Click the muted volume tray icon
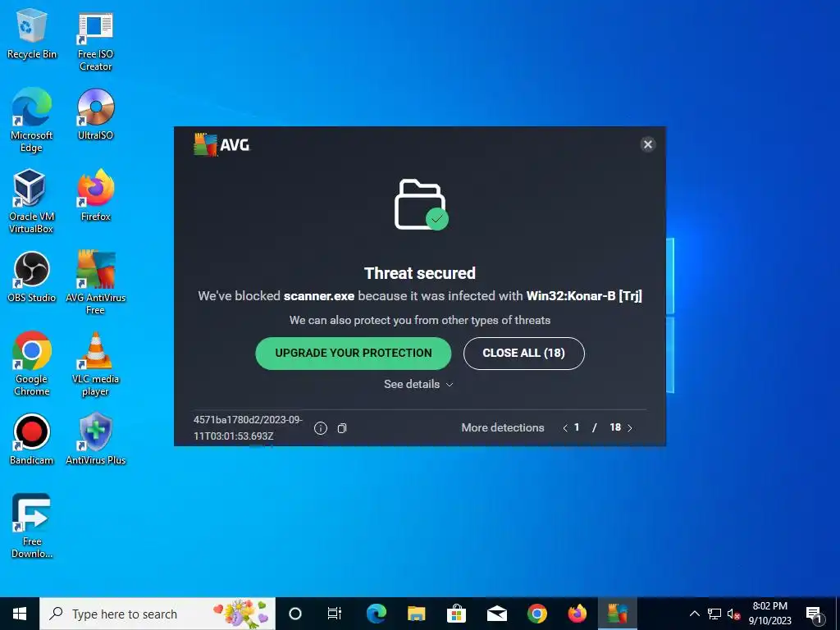The height and width of the screenshot is (630, 840). point(734,614)
